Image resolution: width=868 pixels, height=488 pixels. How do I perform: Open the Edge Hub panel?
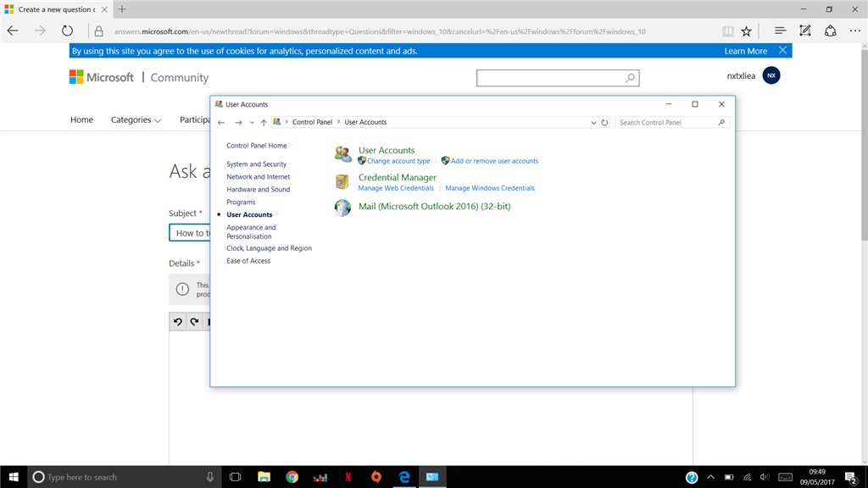tap(780, 31)
